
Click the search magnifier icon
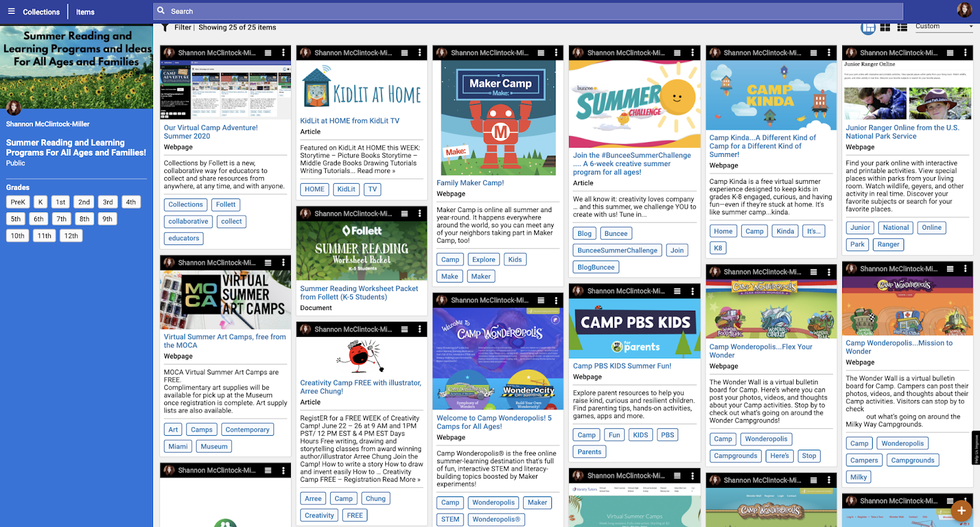point(161,10)
